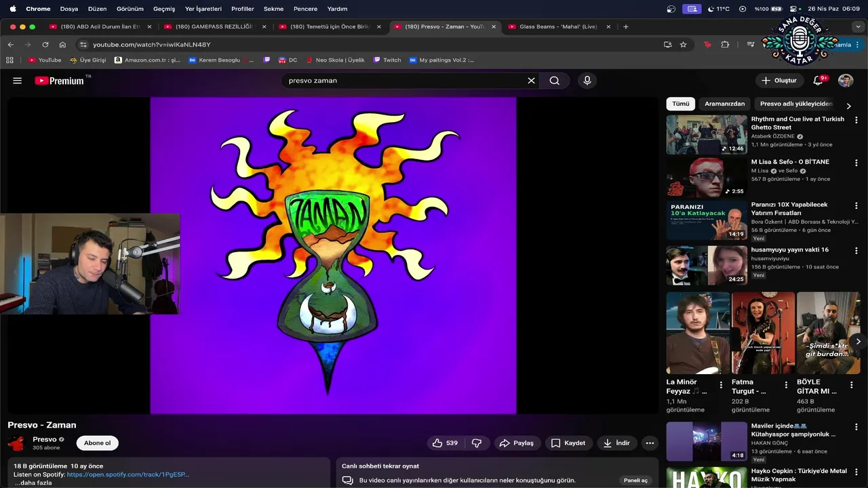Show next shorts with arrow
Viewport: 868px width, 488px height.
click(858, 342)
